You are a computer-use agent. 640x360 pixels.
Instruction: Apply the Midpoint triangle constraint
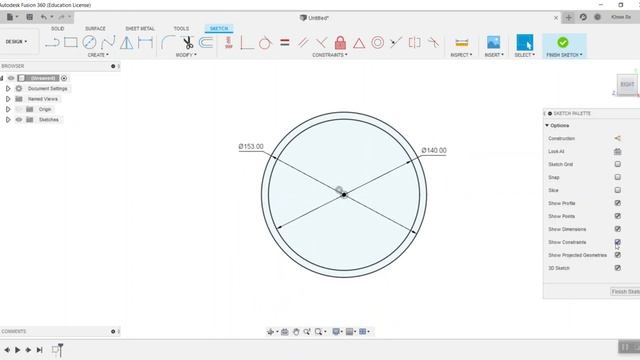359,43
